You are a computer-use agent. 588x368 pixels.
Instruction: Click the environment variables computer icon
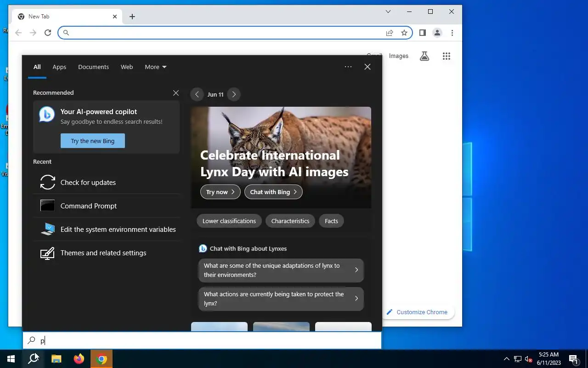coord(48,229)
